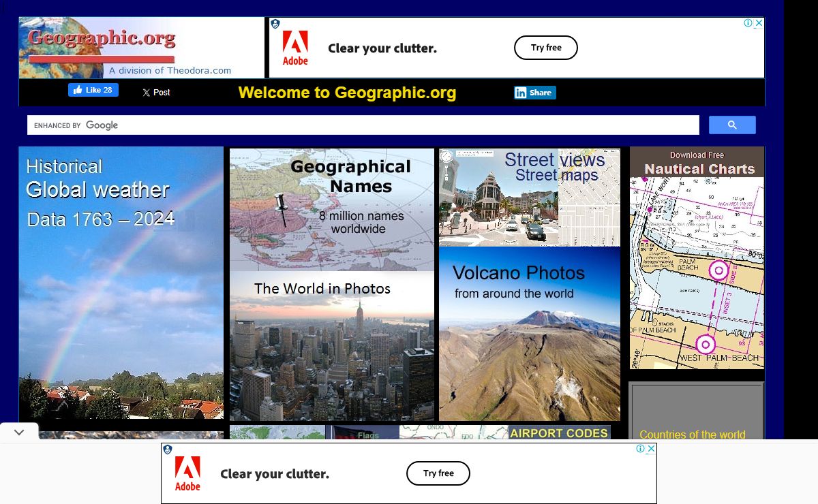This screenshot has height=504, width=818.
Task: Close the top ad with X icon
Action: point(759,23)
